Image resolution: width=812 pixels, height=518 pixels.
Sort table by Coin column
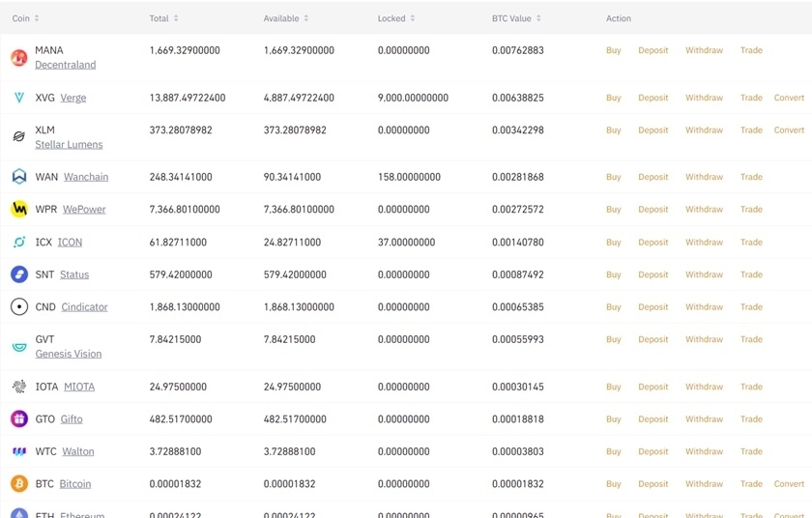[x=37, y=18]
